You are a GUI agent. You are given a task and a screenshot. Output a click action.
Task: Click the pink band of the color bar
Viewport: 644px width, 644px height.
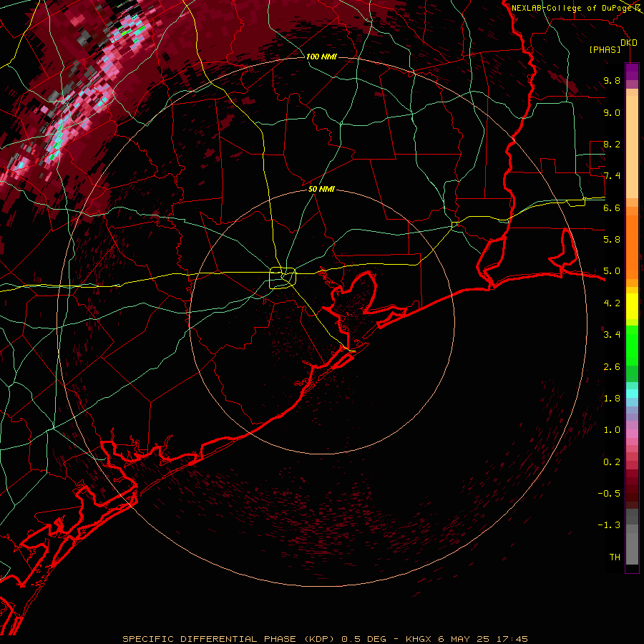(632, 433)
